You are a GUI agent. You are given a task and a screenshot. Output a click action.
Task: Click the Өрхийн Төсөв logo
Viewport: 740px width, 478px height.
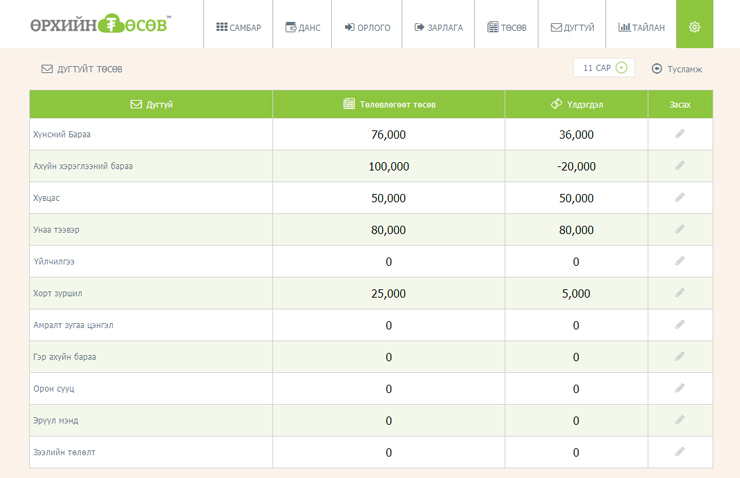[100, 24]
